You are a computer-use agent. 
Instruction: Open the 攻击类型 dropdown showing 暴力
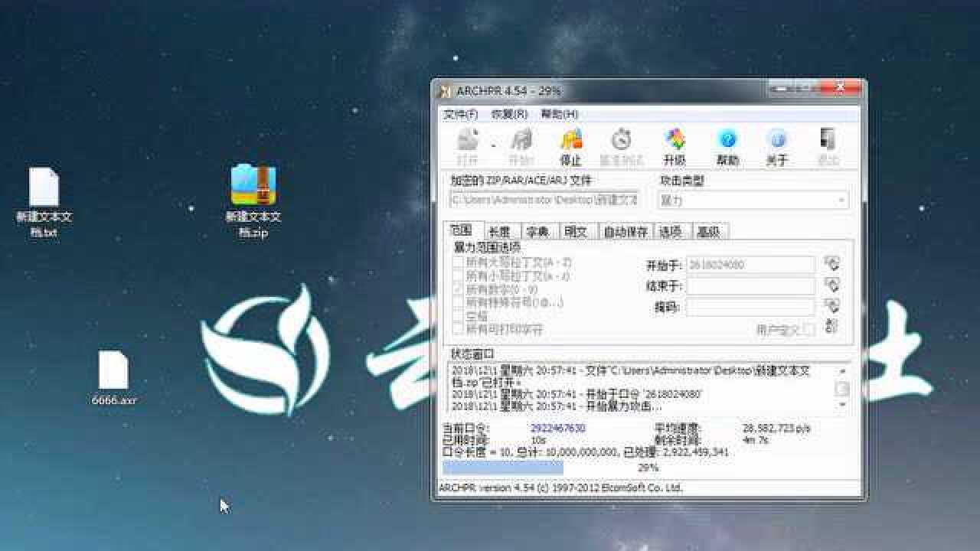(x=753, y=201)
